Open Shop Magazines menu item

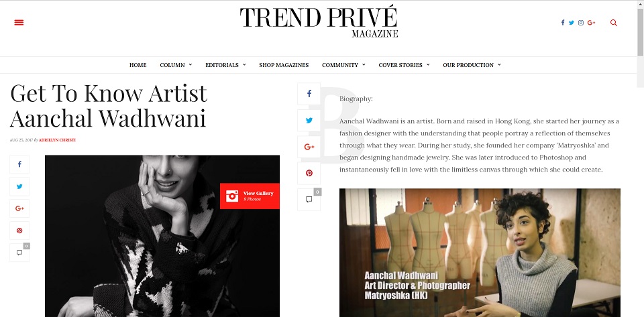pos(284,65)
